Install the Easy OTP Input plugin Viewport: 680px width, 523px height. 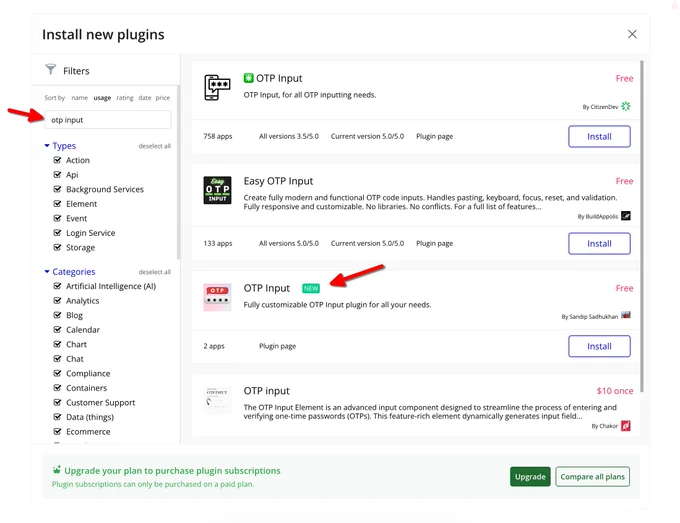click(x=599, y=244)
